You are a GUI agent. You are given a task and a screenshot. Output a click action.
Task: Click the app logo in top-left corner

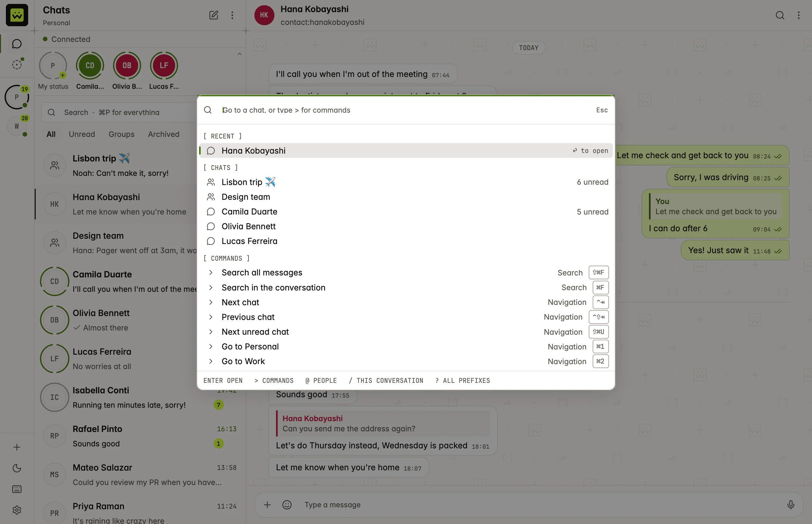tap(17, 15)
